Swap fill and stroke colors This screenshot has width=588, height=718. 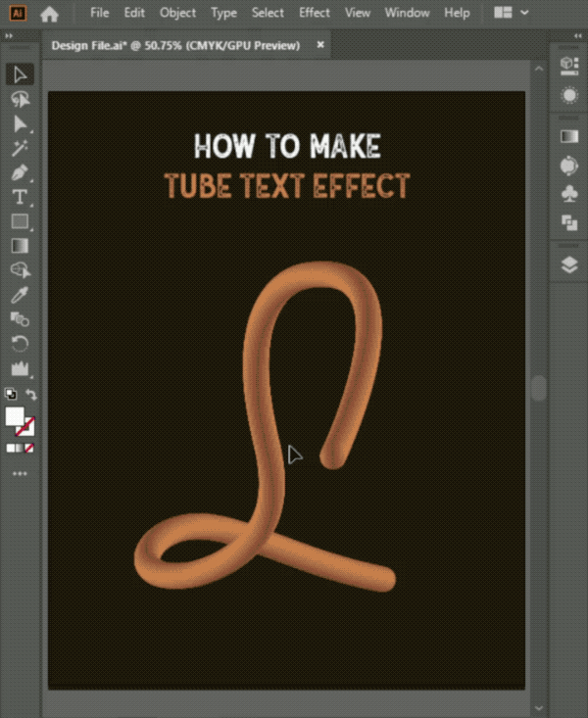coord(31,394)
